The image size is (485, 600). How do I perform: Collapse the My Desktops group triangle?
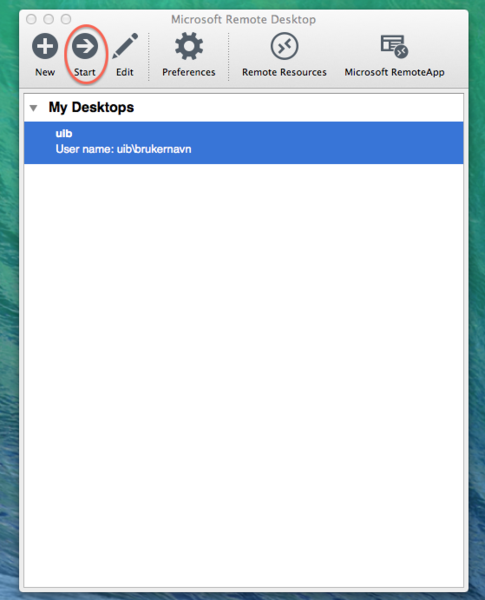[x=34, y=108]
